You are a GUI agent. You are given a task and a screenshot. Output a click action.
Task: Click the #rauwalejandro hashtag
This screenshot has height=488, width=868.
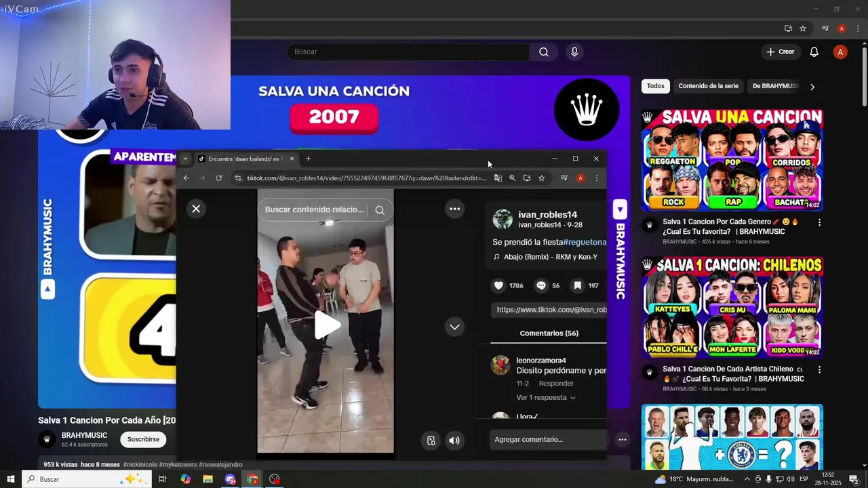[220, 465]
